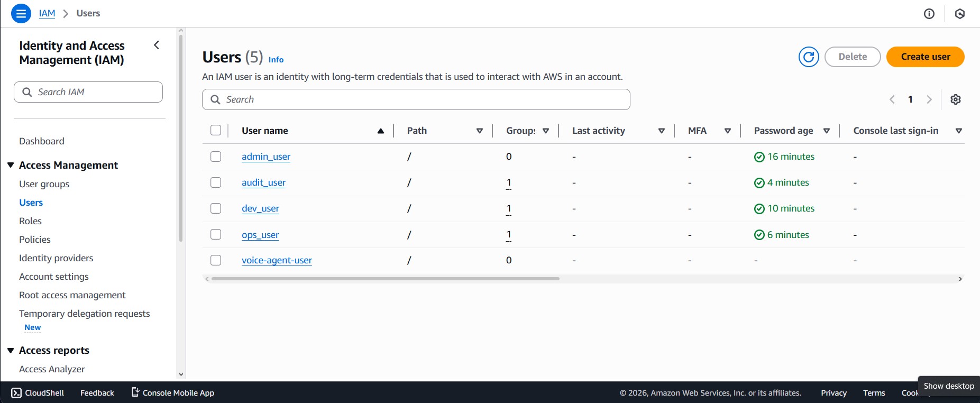980x403 pixels.
Task: Open Roles in the sidebar
Action: click(x=30, y=221)
